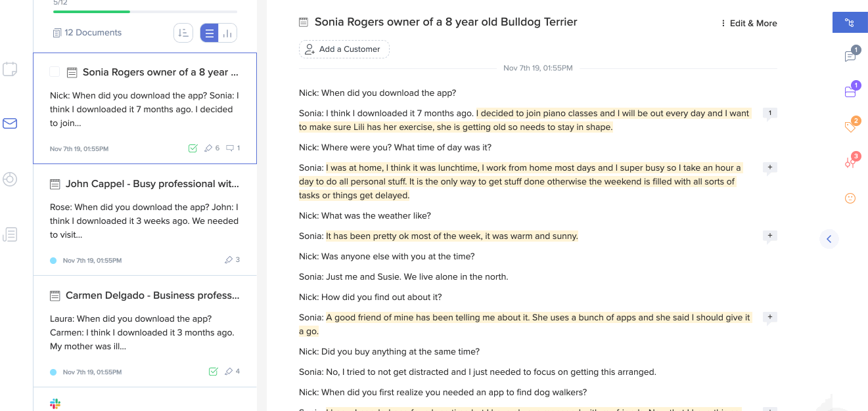Viewport: 868px width, 411px height.
Task: Open the orange tags panel with badge 2
Action: tap(850, 127)
